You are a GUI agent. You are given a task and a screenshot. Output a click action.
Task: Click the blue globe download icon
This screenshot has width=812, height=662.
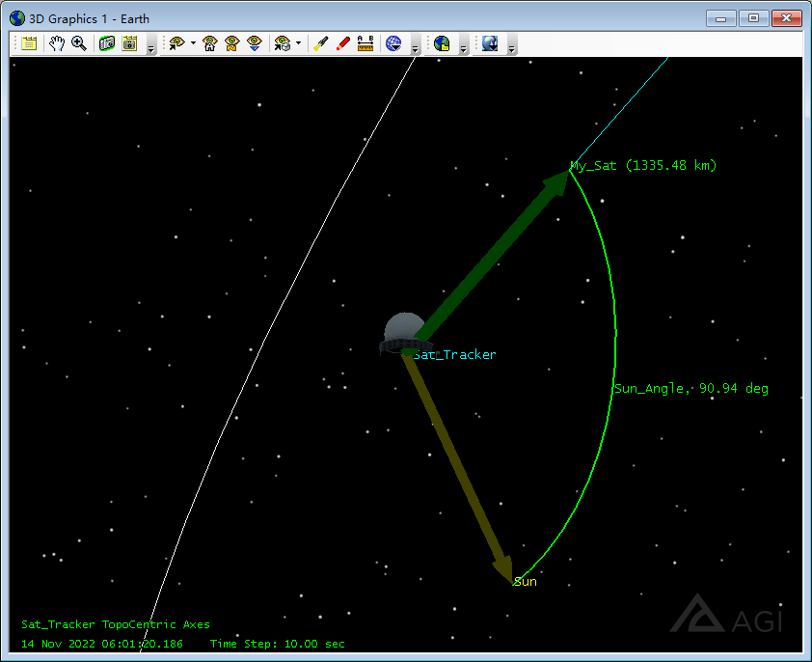[393, 43]
